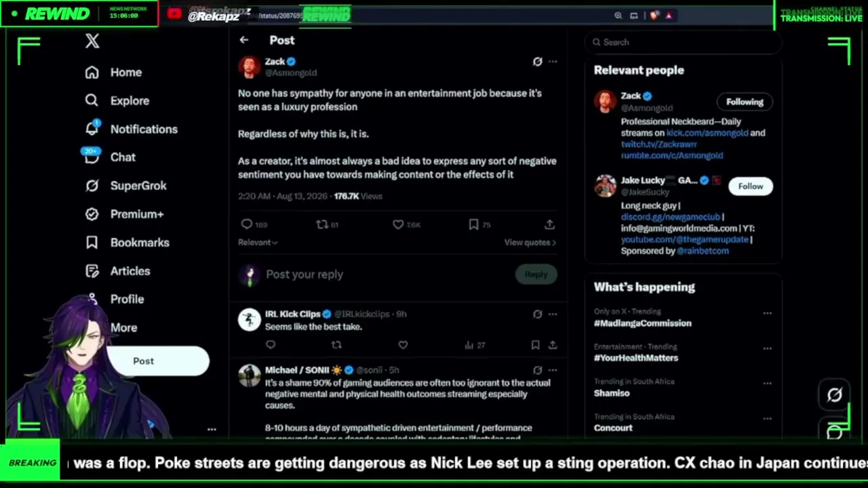Like Zack's post with 7.6K likes
This screenshot has width=868, height=488.
(x=398, y=224)
